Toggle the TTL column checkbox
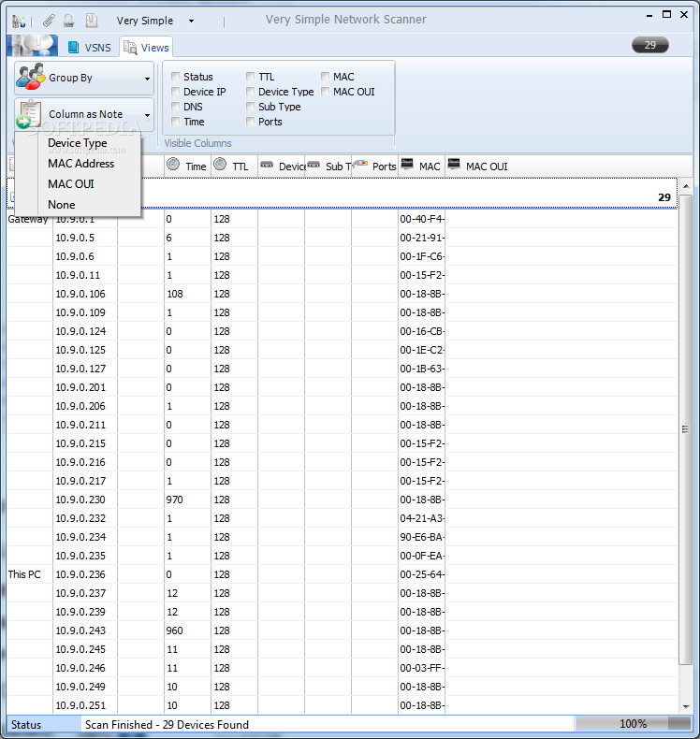The width and height of the screenshot is (700, 739). 250,76
